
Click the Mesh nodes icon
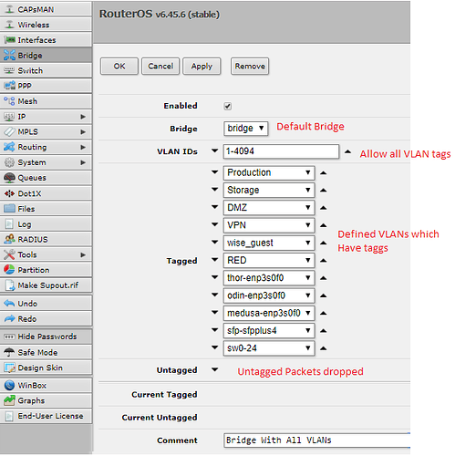(x=9, y=101)
